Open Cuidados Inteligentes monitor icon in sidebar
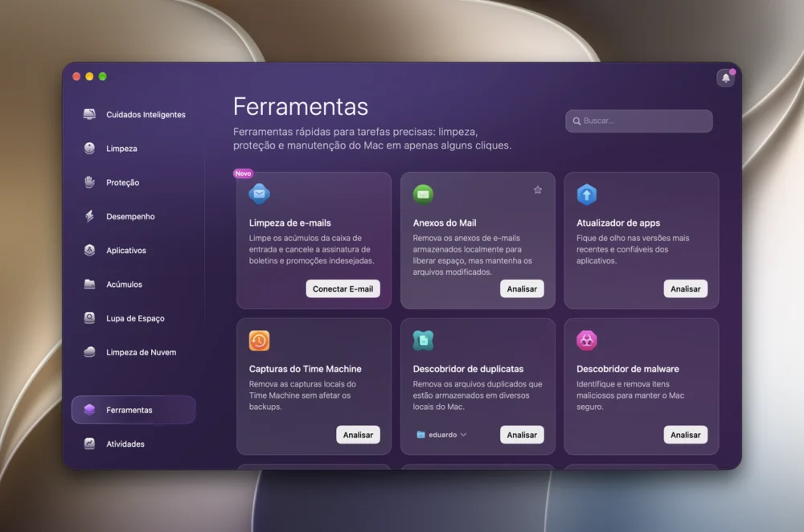The width and height of the screenshot is (804, 532). point(89,114)
